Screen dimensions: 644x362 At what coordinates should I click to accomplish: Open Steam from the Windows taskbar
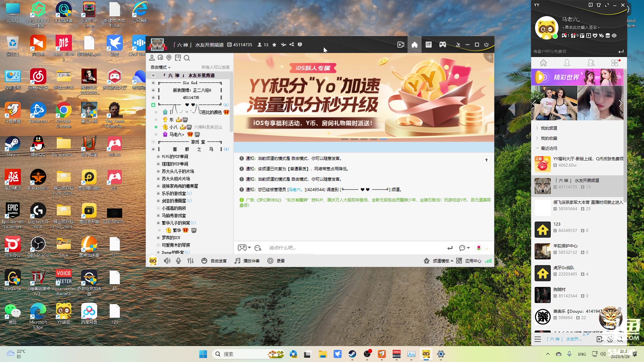point(352,354)
